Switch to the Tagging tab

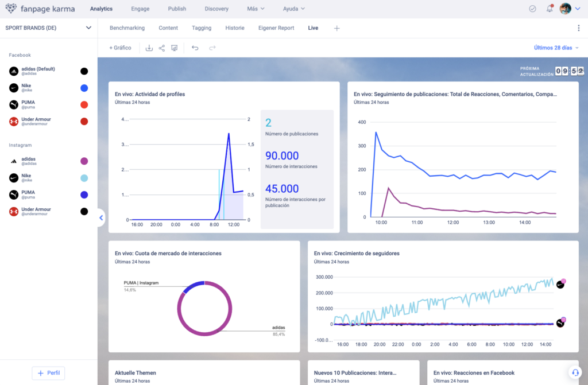tap(202, 28)
